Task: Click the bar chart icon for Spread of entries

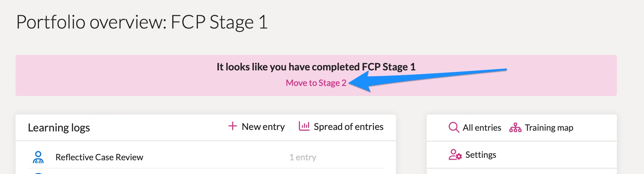Action: [x=304, y=126]
